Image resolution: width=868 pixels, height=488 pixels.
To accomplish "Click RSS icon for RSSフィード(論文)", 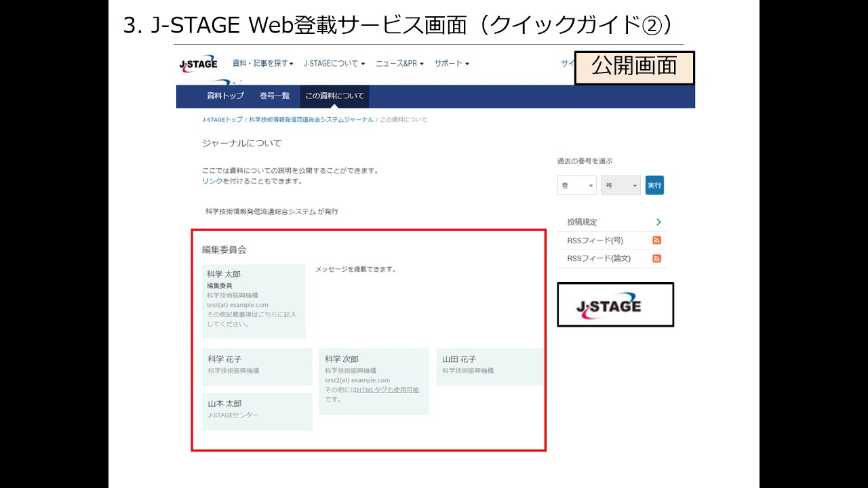I will (x=656, y=258).
